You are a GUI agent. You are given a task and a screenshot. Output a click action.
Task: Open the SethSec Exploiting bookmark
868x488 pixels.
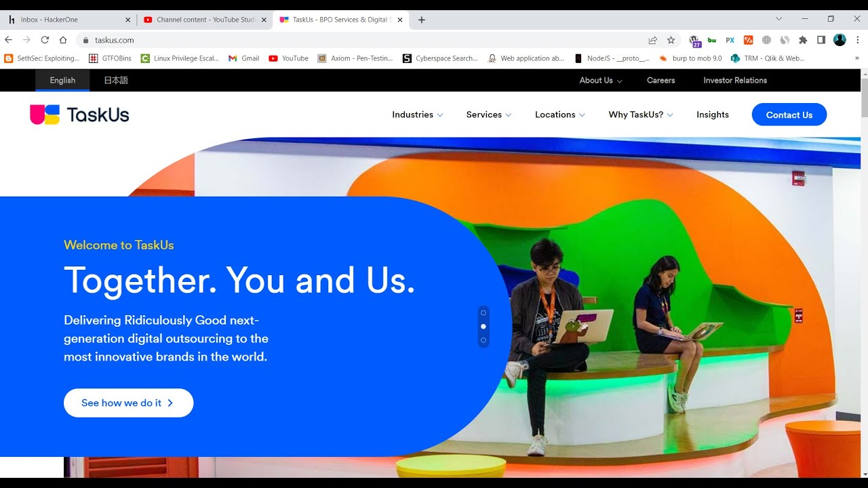pos(42,58)
